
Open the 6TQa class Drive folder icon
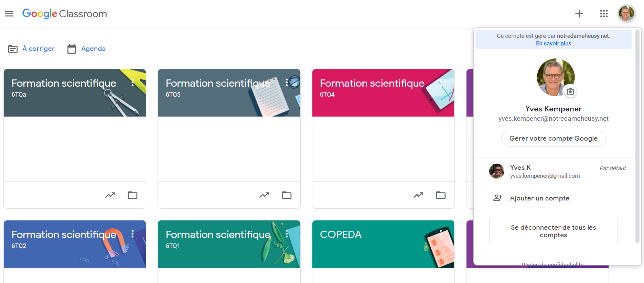[132, 195]
